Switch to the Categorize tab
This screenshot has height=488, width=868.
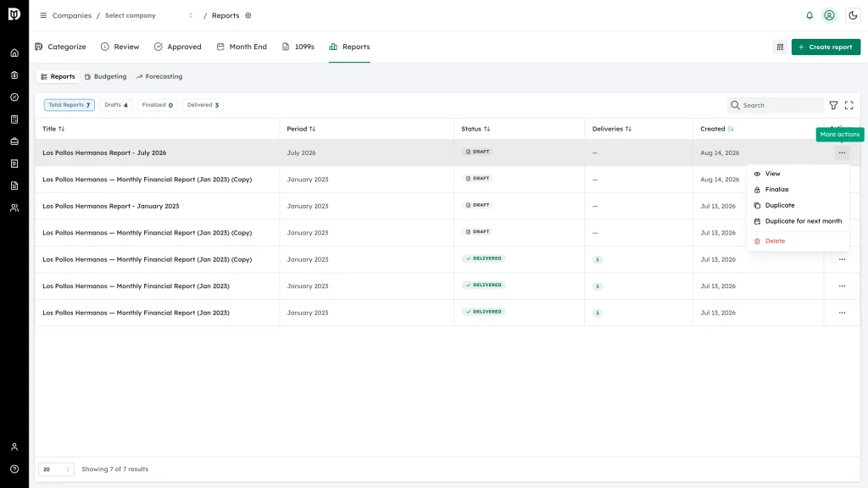click(x=60, y=47)
